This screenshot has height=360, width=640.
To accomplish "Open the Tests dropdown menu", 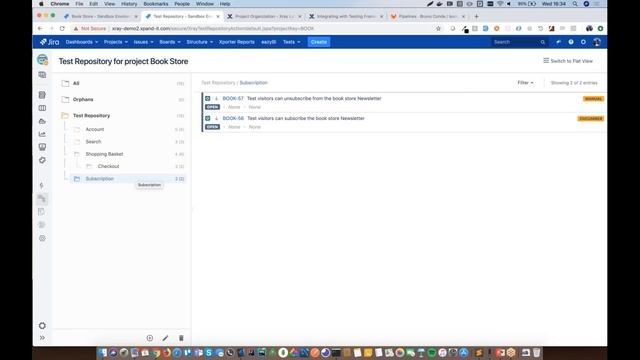I will [291, 42].
